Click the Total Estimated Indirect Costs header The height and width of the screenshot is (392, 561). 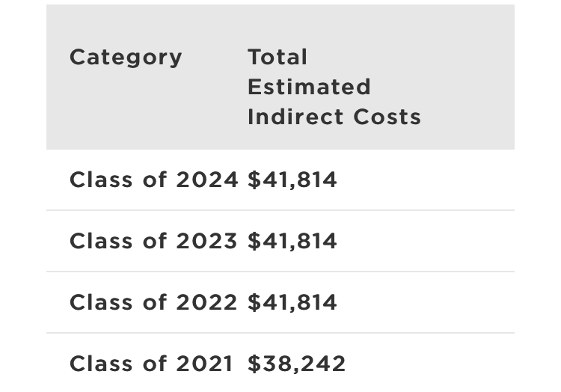click(x=334, y=87)
